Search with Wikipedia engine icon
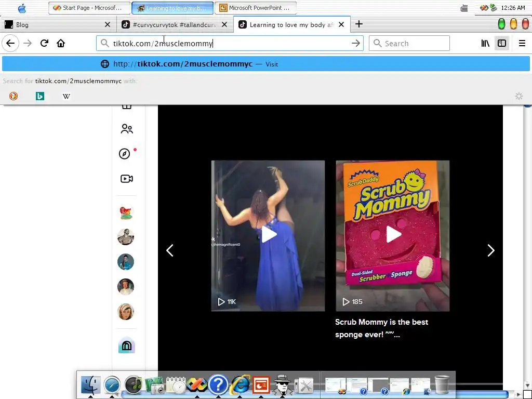This screenshot has width=532, height=399. coord(66,96)
